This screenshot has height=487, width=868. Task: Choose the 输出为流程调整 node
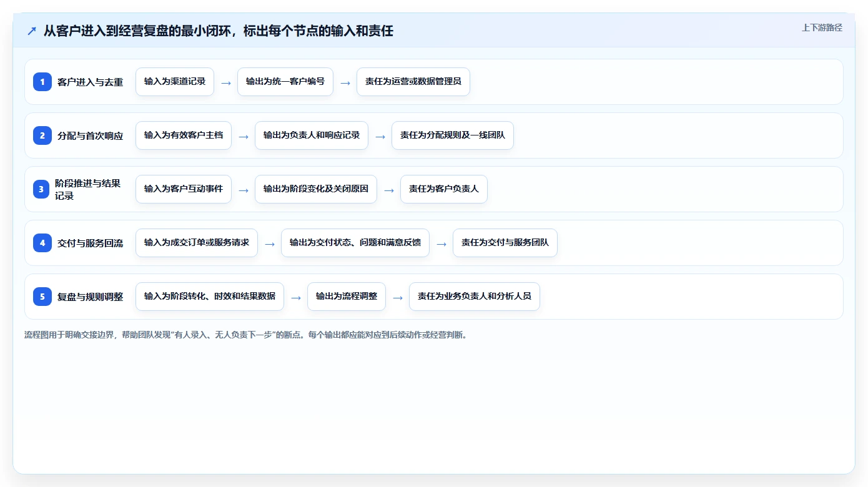347,297
